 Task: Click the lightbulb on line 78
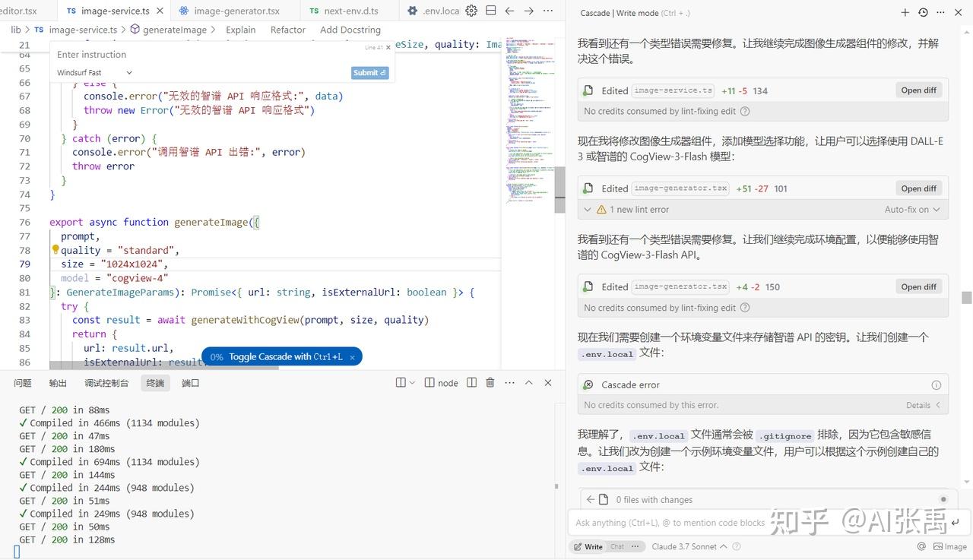(x=55, y=249)
